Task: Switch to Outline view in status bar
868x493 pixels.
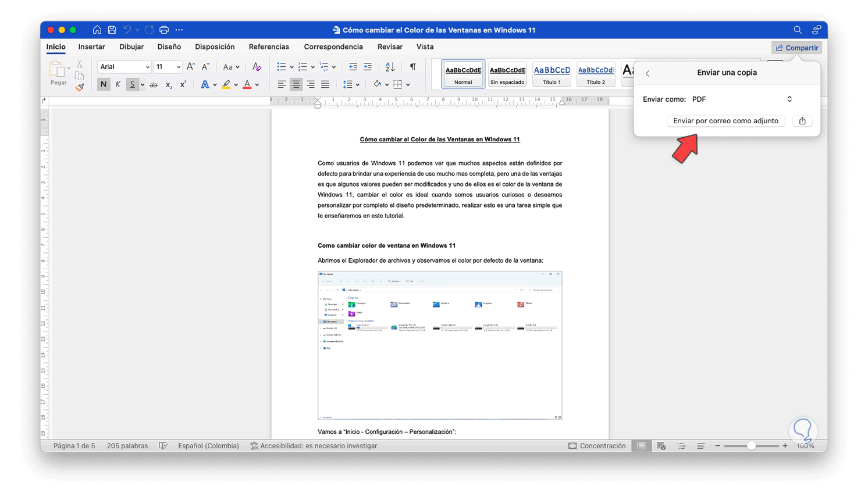Action: (x=681, y=446)
